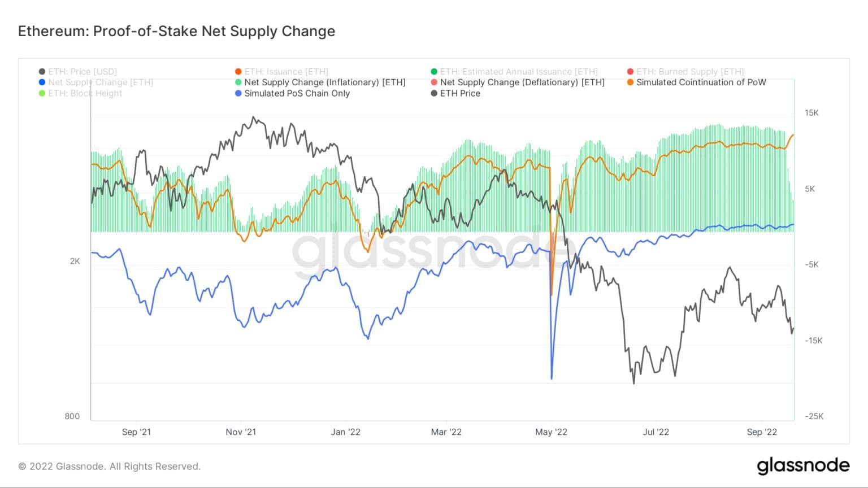
Task: Click the Net Supply Change (Inflationary) green dot
Action: pyautogui.click(x=238, y=82)
